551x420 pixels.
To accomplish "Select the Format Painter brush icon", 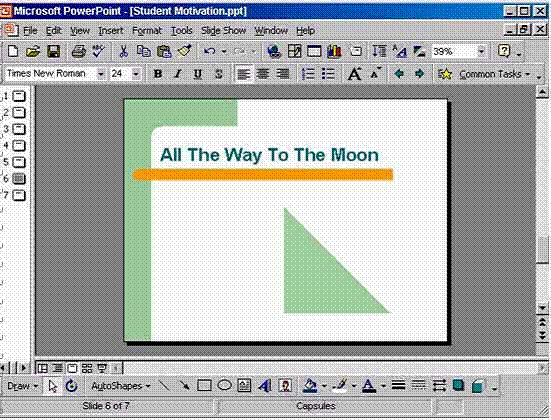I will click(x=184, y=52).
